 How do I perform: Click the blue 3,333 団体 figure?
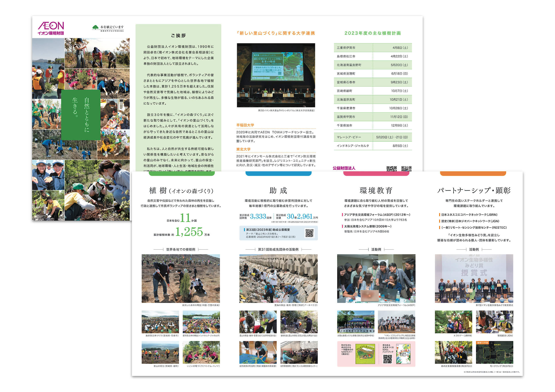pos(261,216)
